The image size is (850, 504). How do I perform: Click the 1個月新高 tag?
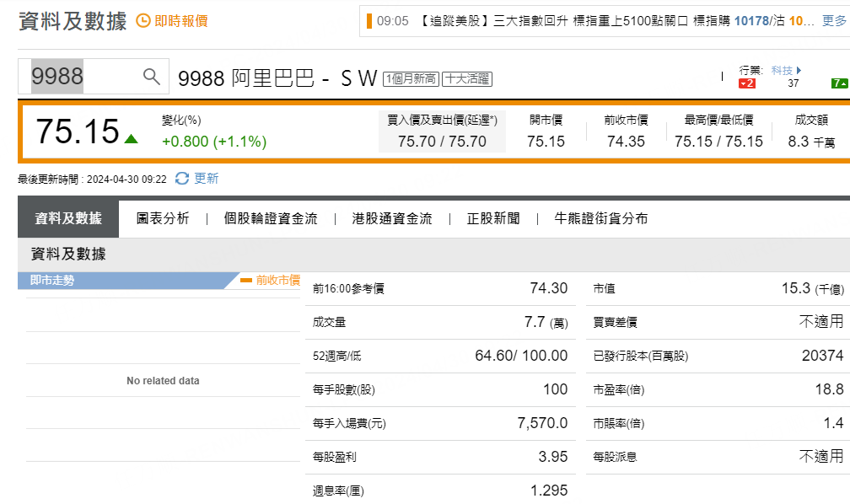(412, 79)
